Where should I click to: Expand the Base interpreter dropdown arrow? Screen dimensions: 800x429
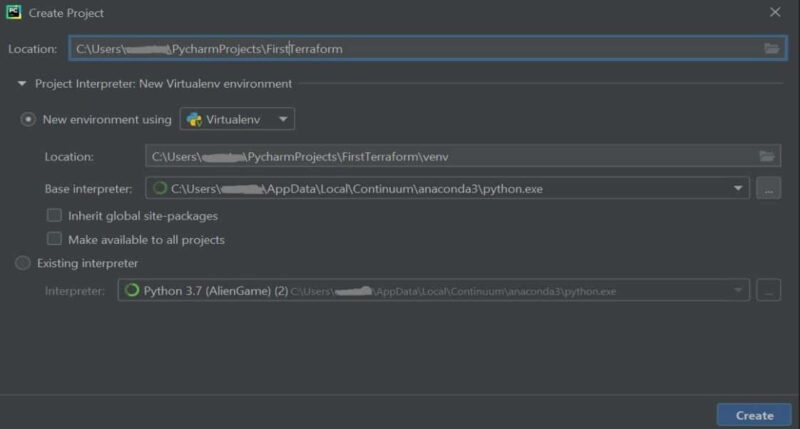pyautogui.click(x=738, y=188)
